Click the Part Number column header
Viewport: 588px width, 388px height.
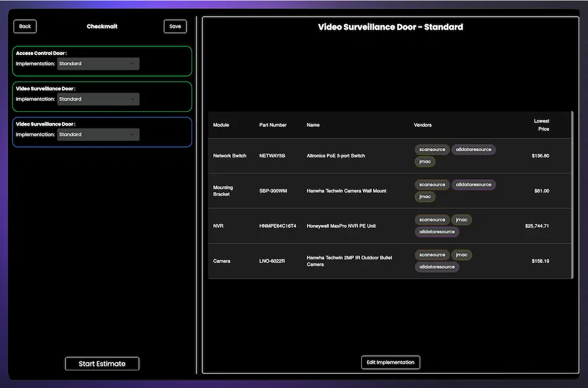pos(272,125)
